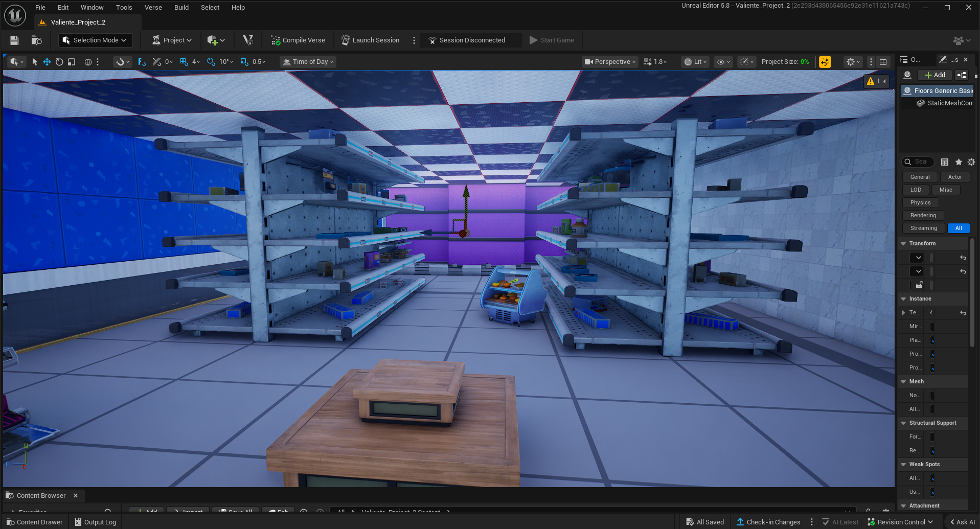The image size is (980, 529).
Task: Reset second Transform row to default
Action: coord(963,271)
